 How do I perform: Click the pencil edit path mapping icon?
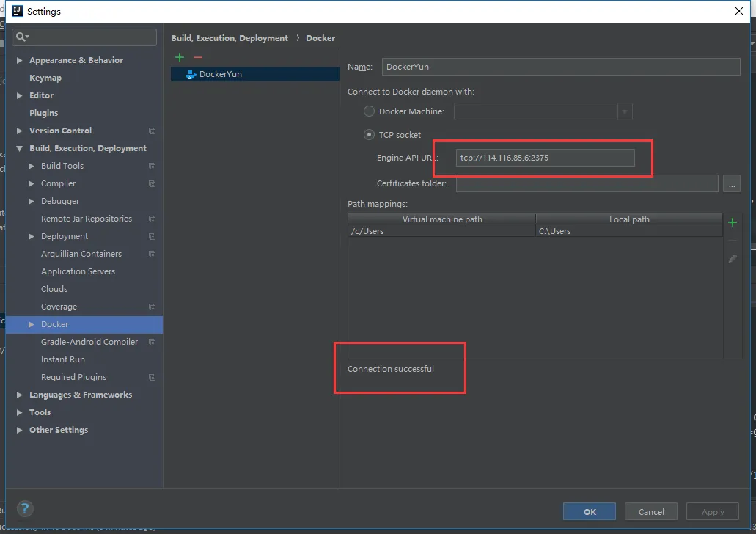[x=732, y=259]
